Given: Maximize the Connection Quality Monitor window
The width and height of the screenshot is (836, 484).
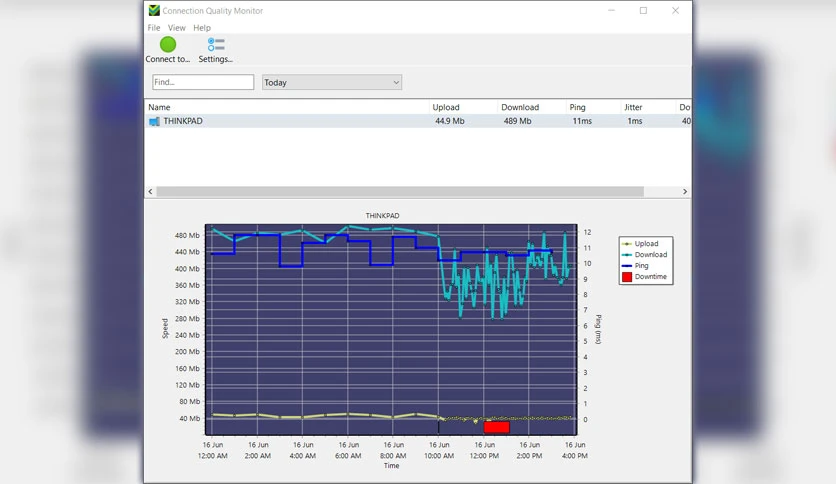Looking at the screenshot, I should (644, 11).
